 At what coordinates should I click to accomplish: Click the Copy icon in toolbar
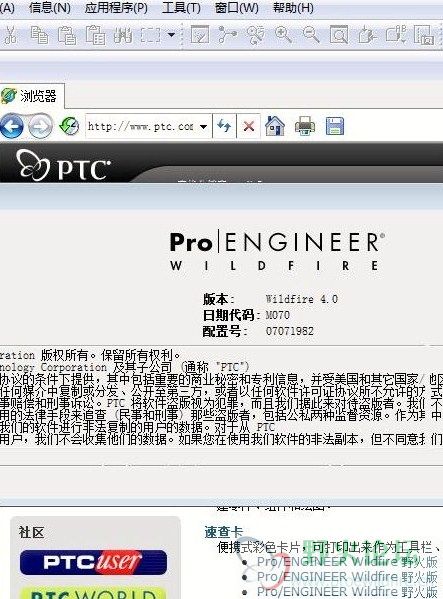tap(39, 35)
